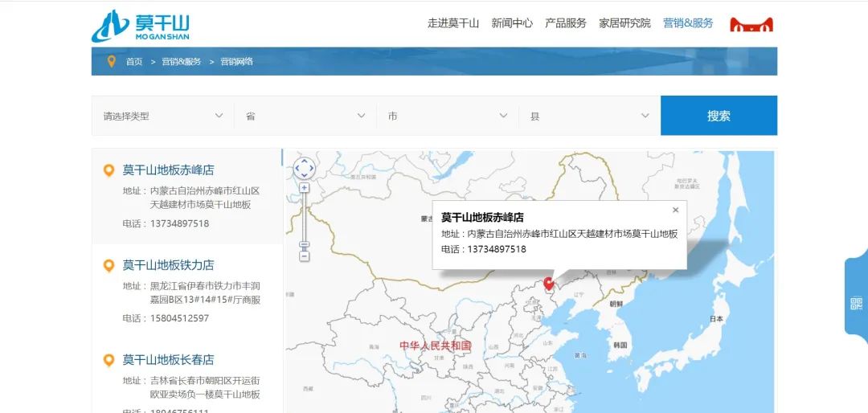Viewport: 868px width, 413px height.
Task: Click the 韩国 label on map
Action: (620, 345)
